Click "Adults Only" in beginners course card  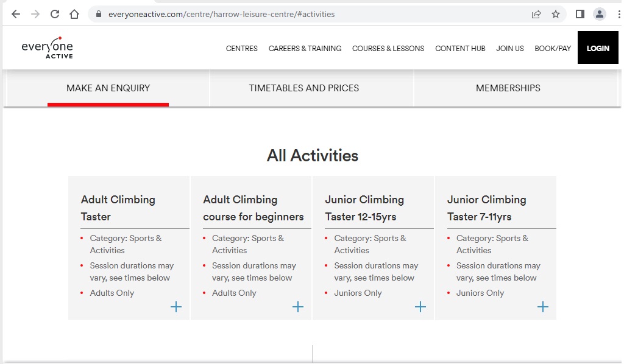pos(234,293)
